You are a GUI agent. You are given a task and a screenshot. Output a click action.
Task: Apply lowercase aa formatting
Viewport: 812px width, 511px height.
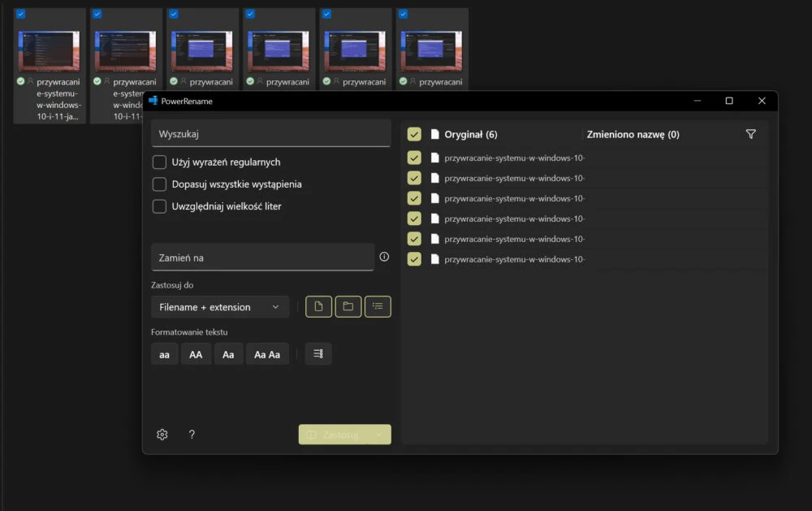pos(164,354)
